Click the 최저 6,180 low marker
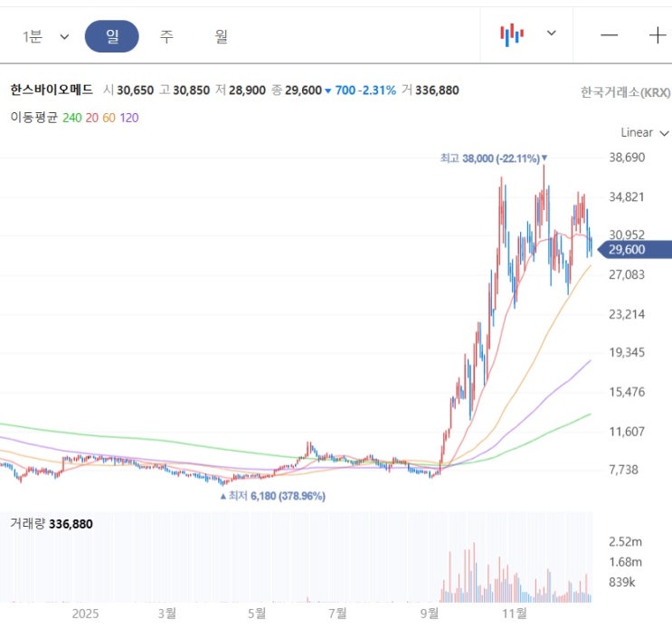The width and height of the screenshot is (672, 639). pos(272,496)
